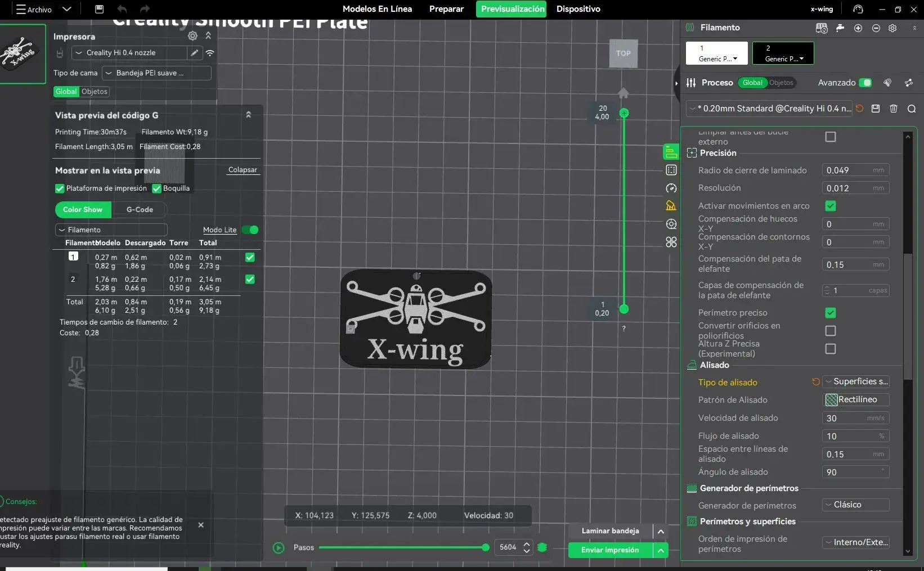The height and width of the screenshot is (571, 924).
Task: Enable Altura Z Precisa checkbox
Action: (x=831, y=349)
